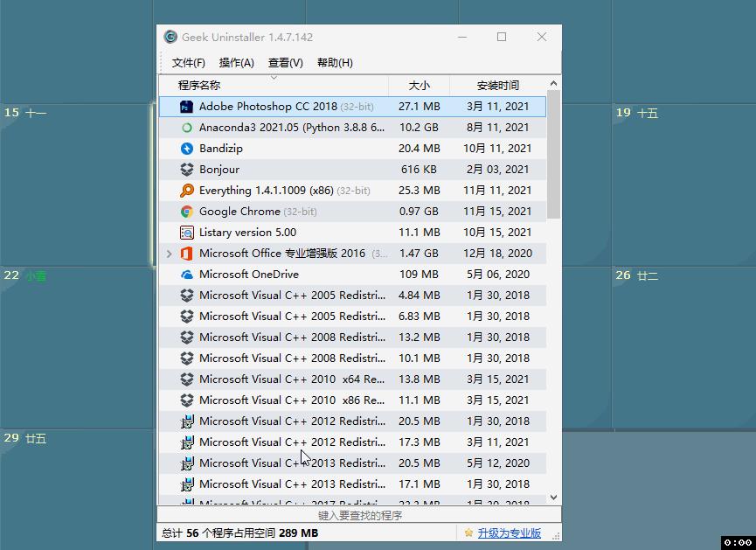
Task: Select the Adobe Photoshop CC 2018 icon
Action: pyautogui.click(x=186, y=106)
